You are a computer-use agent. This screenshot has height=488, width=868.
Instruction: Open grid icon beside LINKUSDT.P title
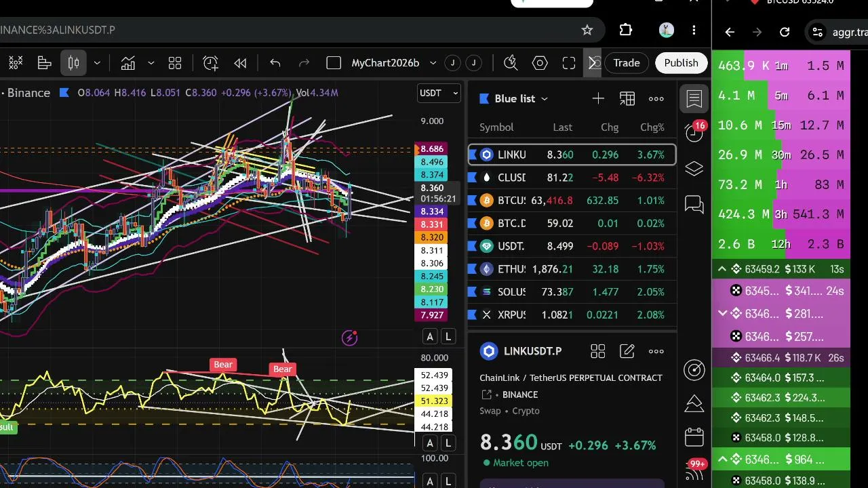pos(598,351)
